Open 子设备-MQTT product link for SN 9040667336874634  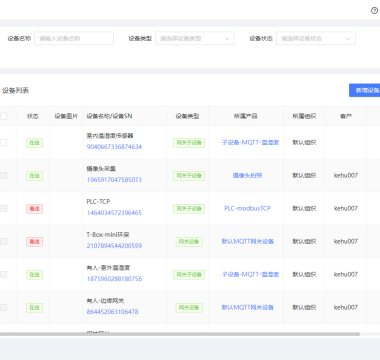pyautogui.click(x=250, y=142)
